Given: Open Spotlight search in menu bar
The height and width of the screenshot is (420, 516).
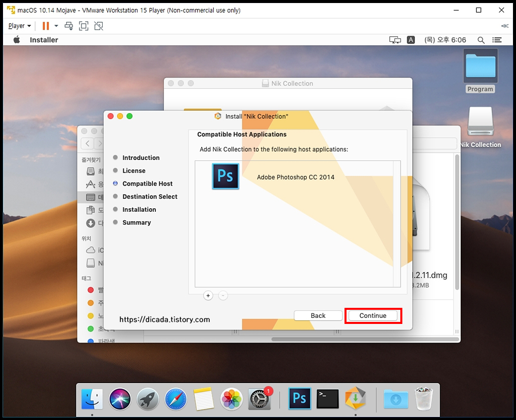Looking at the screenshot, I should [x=481, y=40].
